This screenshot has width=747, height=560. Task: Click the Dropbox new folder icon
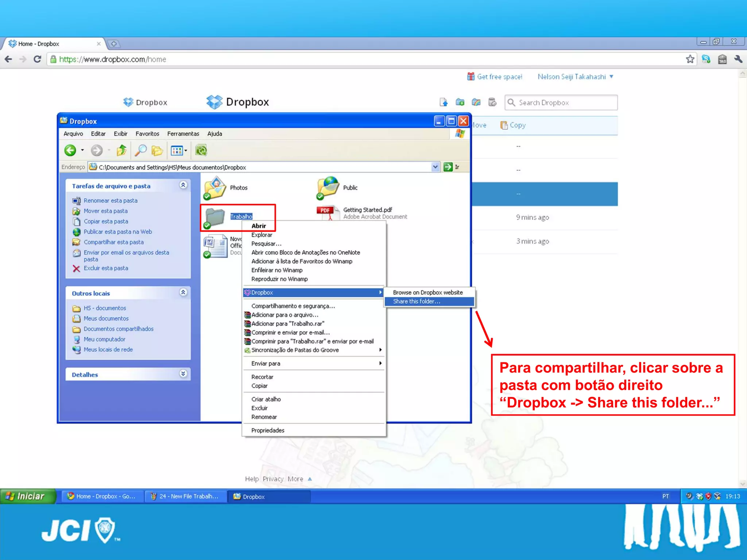[x=460, y=102]
